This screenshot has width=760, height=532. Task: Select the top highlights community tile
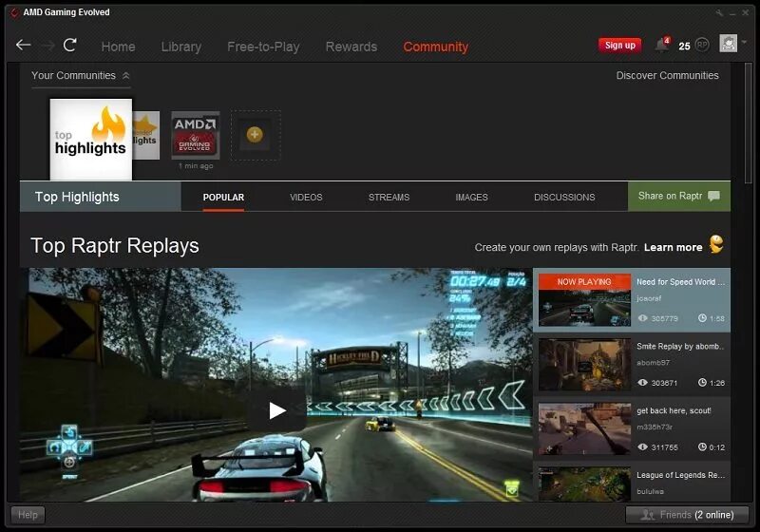pos(90,140)
